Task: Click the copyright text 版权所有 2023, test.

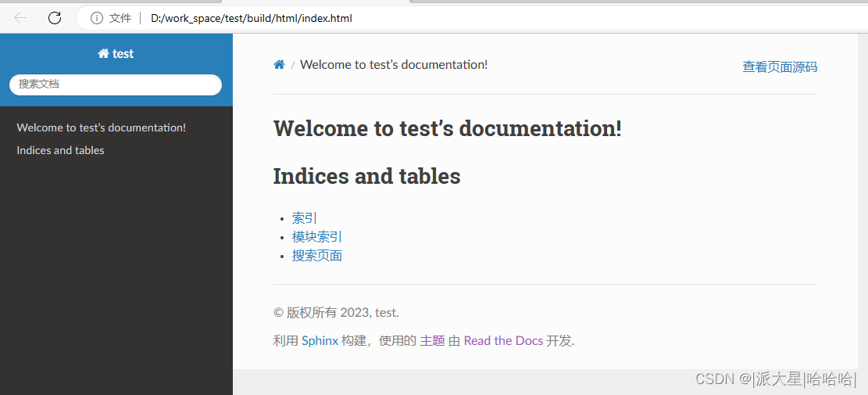Action: tap(337, 312)
